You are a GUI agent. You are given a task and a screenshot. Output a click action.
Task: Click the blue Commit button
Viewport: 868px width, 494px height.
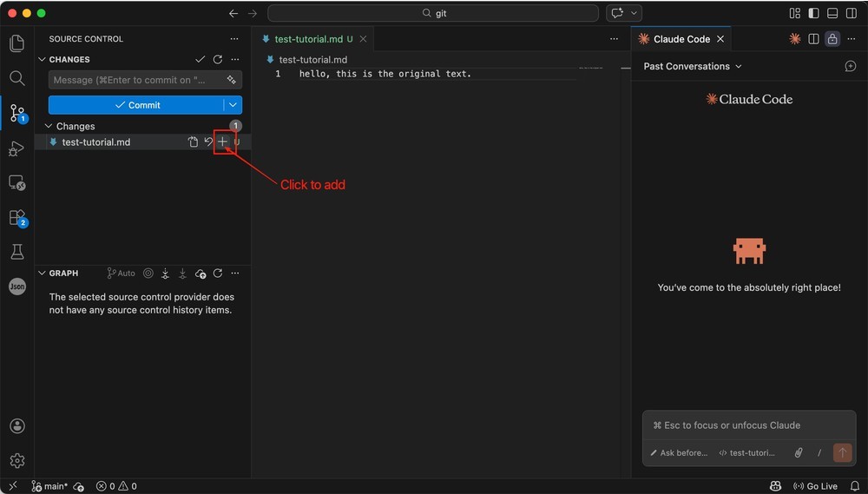pos(136,105)
